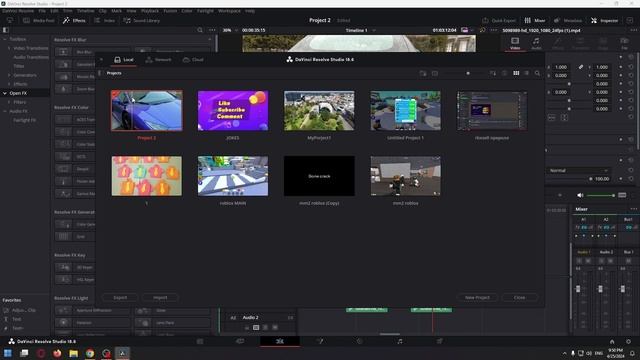
Task: Show project info icon in Project Manager
Action: point(504,73)
